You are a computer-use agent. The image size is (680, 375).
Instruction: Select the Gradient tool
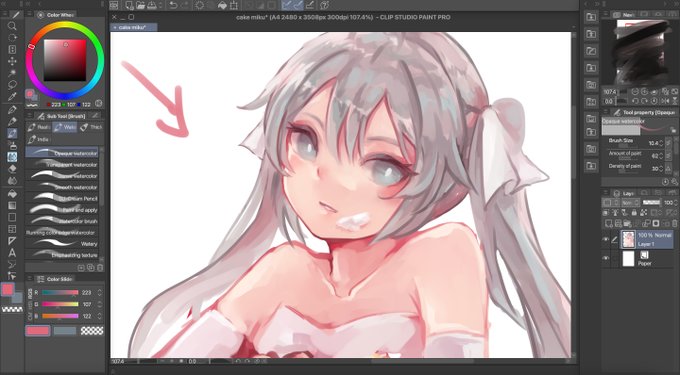click(12, 205)
